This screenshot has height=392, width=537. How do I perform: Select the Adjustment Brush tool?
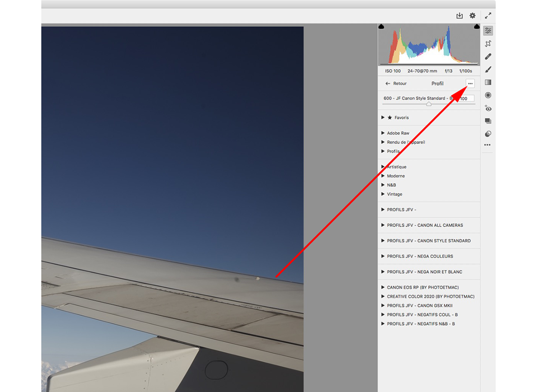(488, 70)
